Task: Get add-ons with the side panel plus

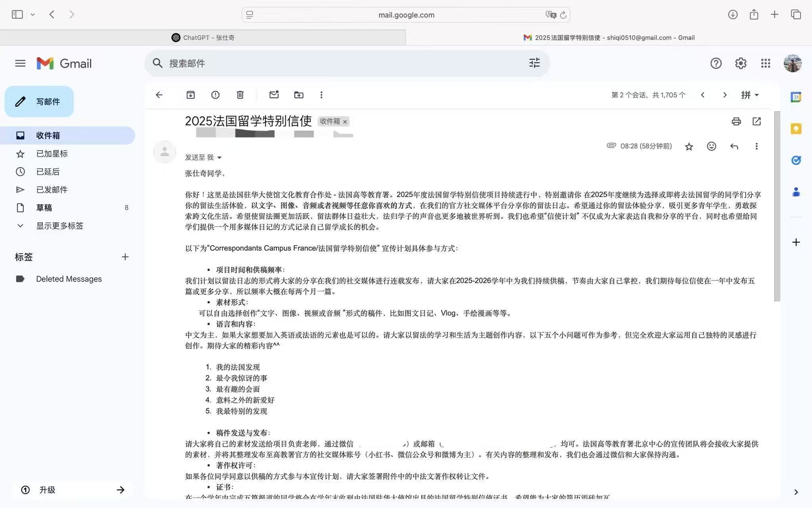Action: 796,242
